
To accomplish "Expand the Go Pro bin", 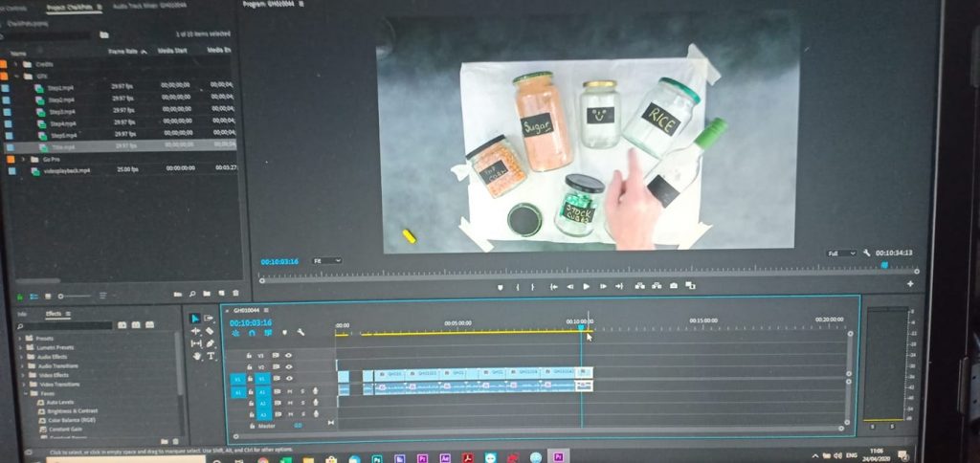I will point(23,159).
